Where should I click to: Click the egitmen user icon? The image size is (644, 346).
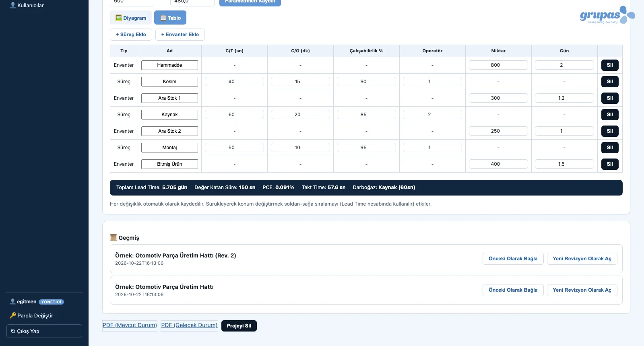(x=12, y=301)
